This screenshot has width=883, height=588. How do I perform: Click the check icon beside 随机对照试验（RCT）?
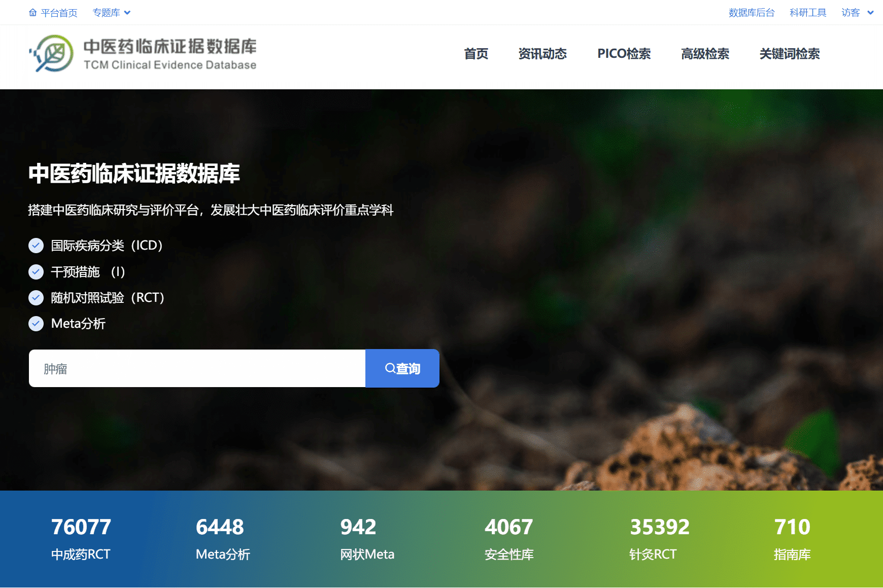click(x=36, y=298)
